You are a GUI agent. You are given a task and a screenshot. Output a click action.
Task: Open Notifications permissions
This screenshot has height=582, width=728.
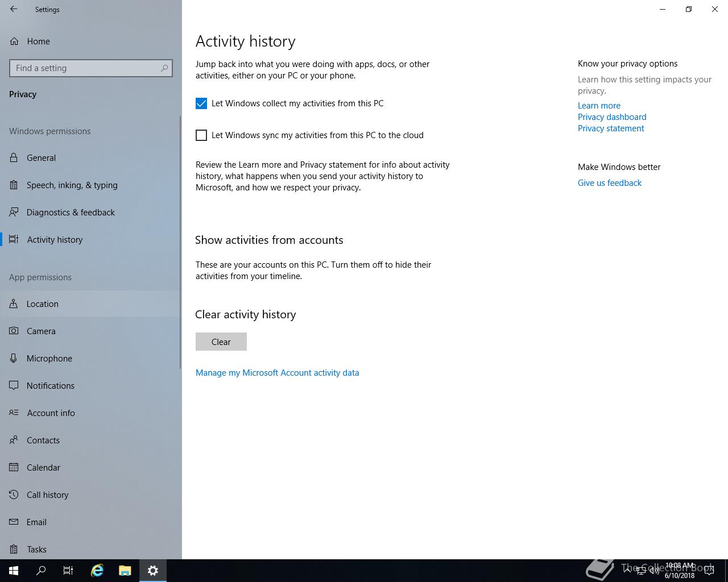point(91,386)
